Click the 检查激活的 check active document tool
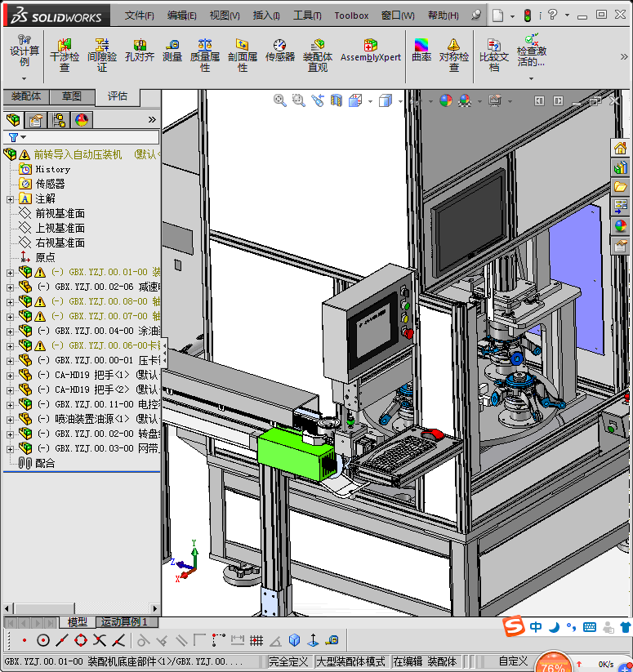This screenshot has width=633, height=672. coord(532,51)
